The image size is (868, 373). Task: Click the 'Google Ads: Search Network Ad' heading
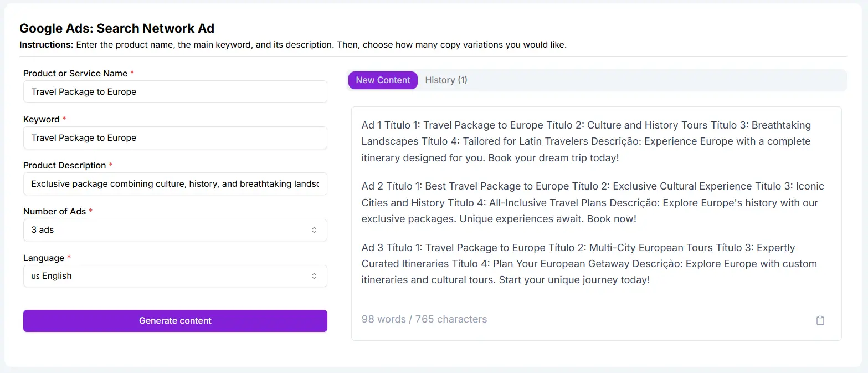point(117,29)
